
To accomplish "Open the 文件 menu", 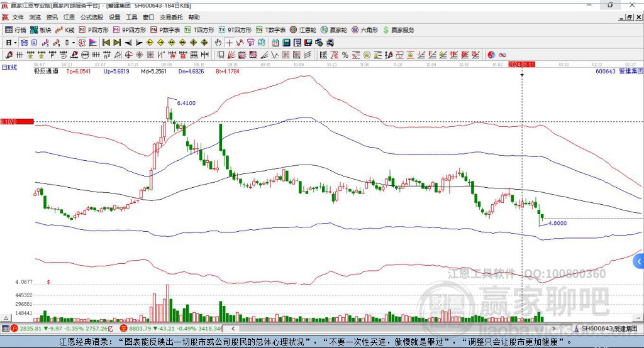I will point(18,17).
